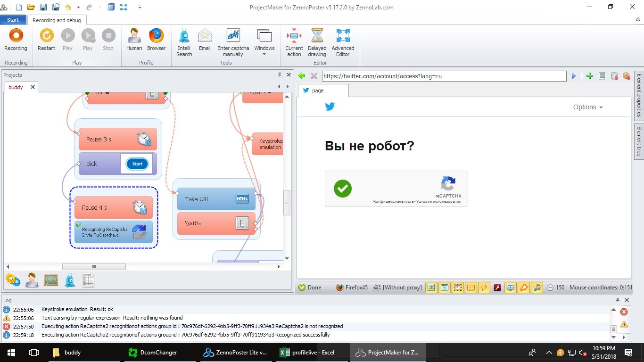Select the Pause 4 s action block
The image size is (644, 362).
(x=114, y=207)
